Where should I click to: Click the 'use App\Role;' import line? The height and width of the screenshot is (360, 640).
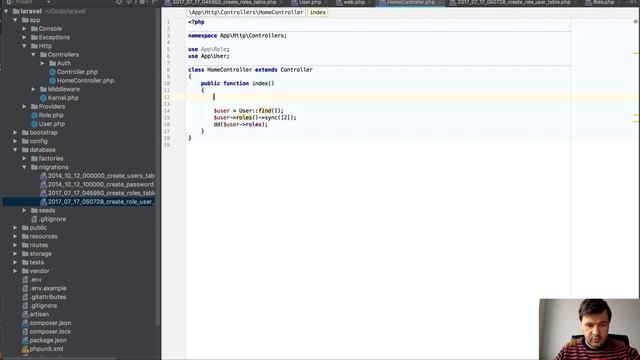coord(209,49)
